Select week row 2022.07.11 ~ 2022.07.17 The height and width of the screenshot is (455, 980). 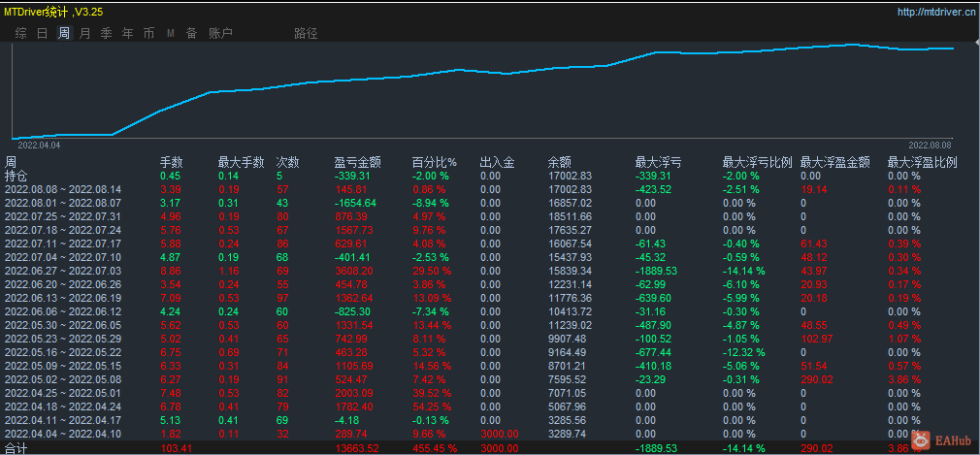point(62,244)
